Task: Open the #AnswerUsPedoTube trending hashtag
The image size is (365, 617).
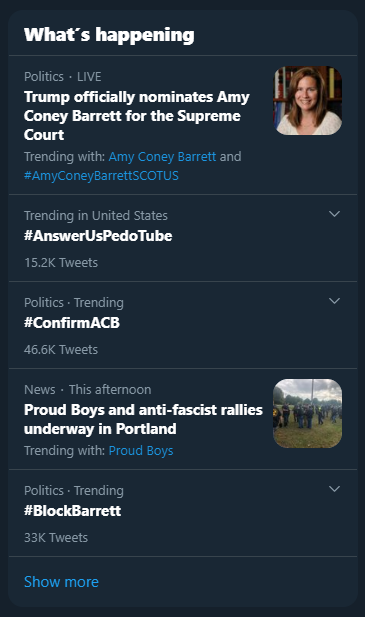Action: click(x=98, y=236)
